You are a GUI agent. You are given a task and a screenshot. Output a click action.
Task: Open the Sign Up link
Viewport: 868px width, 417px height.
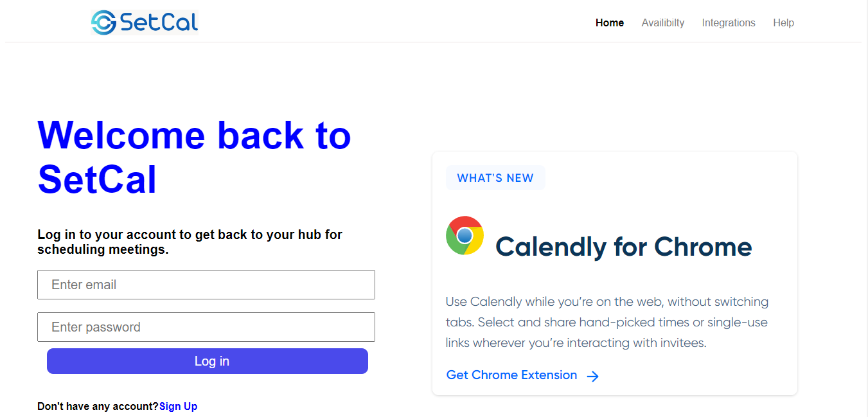178,406
